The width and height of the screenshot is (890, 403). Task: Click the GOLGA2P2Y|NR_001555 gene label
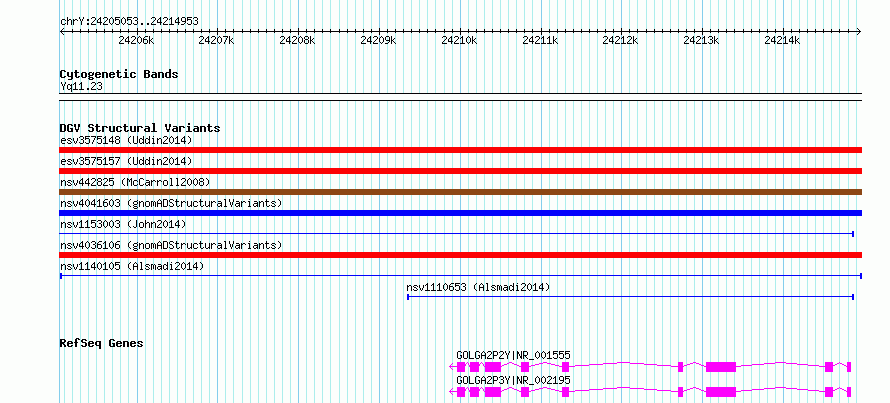click(x=513, y=355)
